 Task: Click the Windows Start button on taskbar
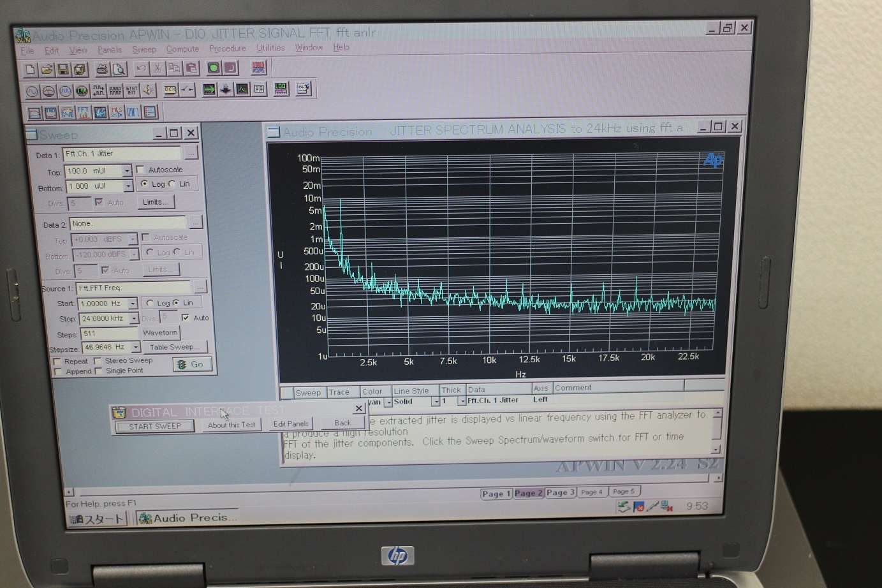[97, 519]
